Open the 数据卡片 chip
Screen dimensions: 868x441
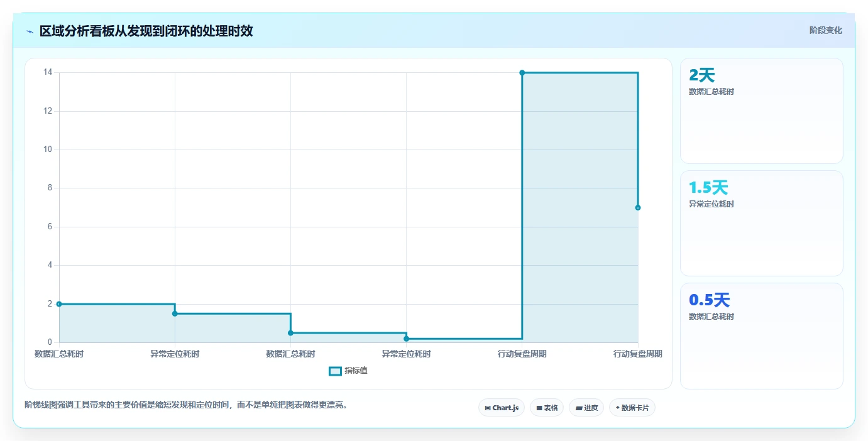pos(632,408)
